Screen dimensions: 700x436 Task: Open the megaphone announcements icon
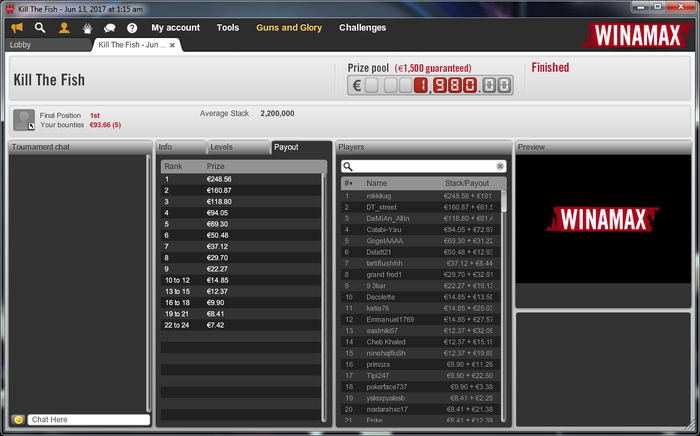pyautogui.click(x=17, y=28)
